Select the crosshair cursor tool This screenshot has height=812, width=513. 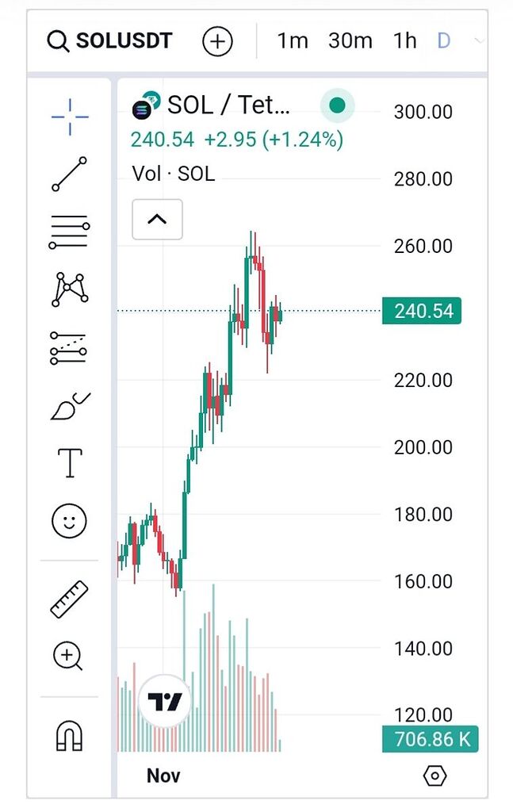(x=70, y=117)
